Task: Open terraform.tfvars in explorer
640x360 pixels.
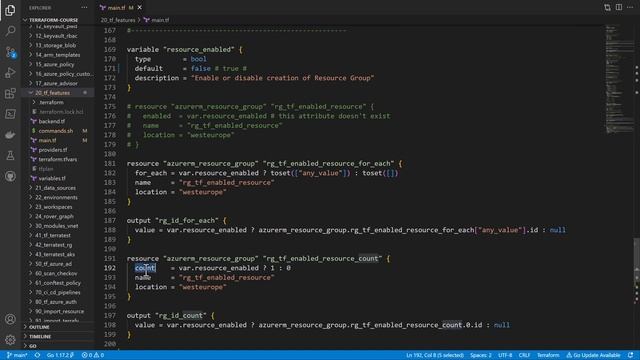Action: (58, 159)
